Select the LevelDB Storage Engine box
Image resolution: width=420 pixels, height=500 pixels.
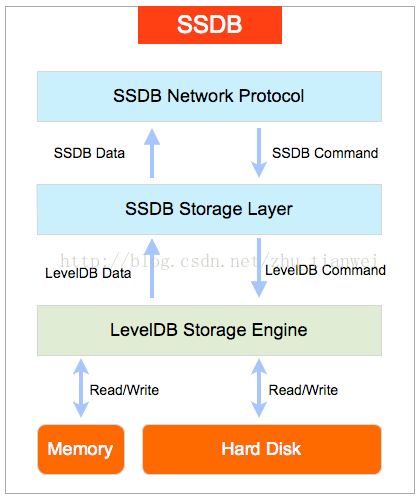point(209,330)
